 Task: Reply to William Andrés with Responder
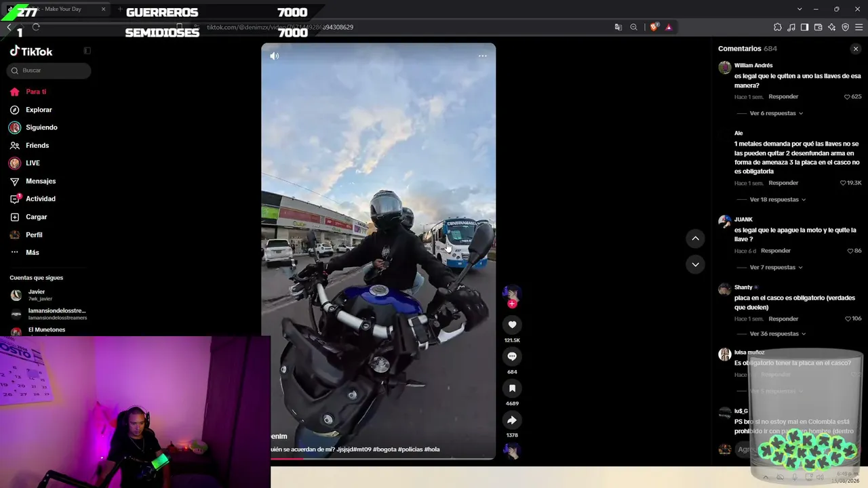point(783,97)
